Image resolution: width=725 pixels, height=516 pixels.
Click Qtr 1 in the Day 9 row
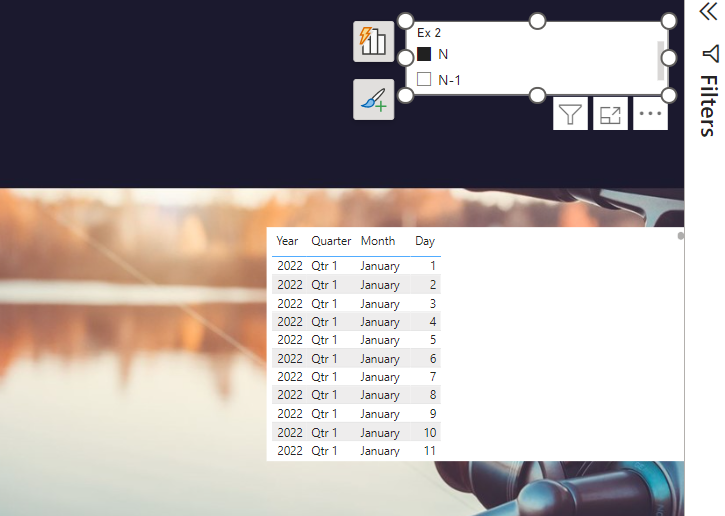coord(324,414)
